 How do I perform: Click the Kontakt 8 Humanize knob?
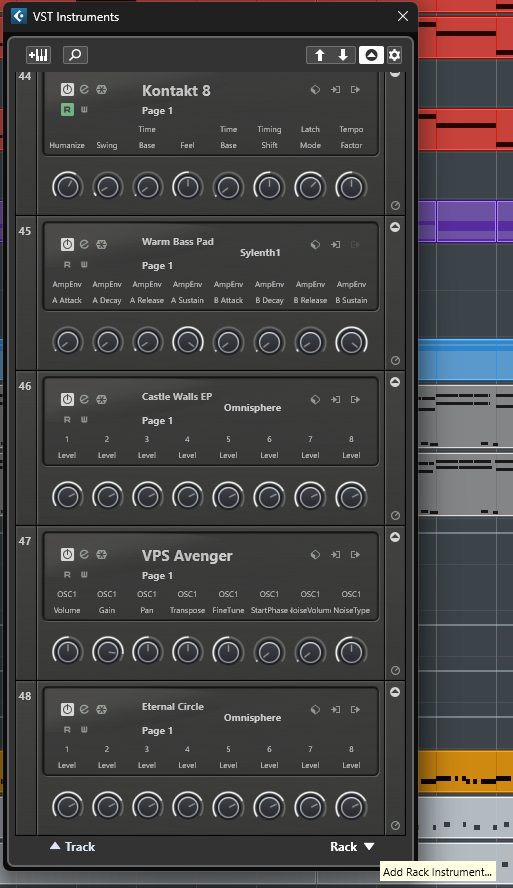67,186
